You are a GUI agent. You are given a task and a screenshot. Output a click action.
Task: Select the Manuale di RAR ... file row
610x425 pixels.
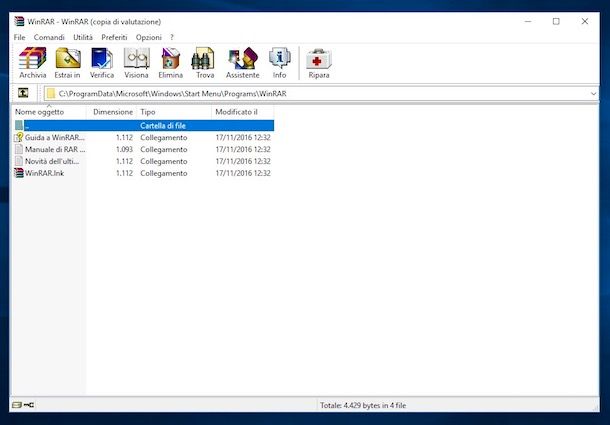144,149
